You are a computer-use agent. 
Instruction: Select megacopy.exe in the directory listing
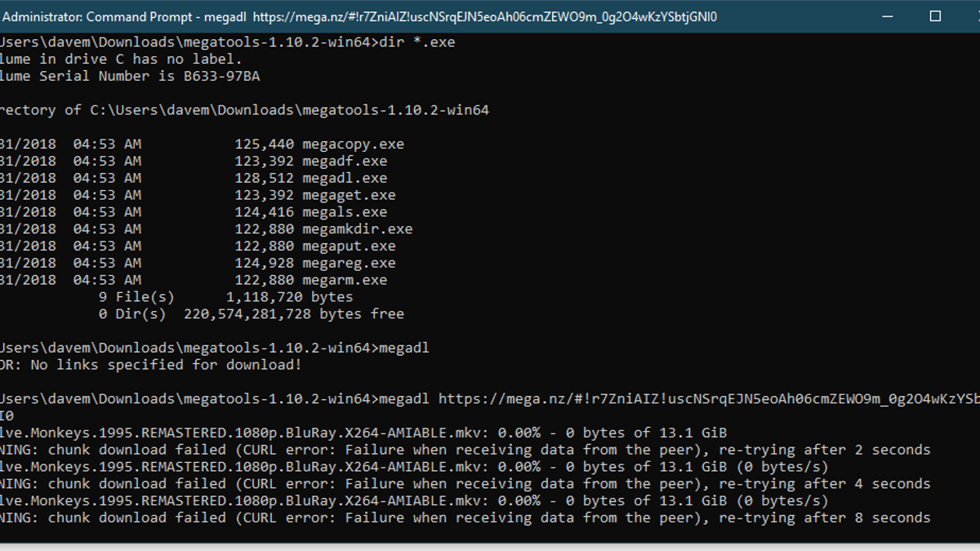353,144
